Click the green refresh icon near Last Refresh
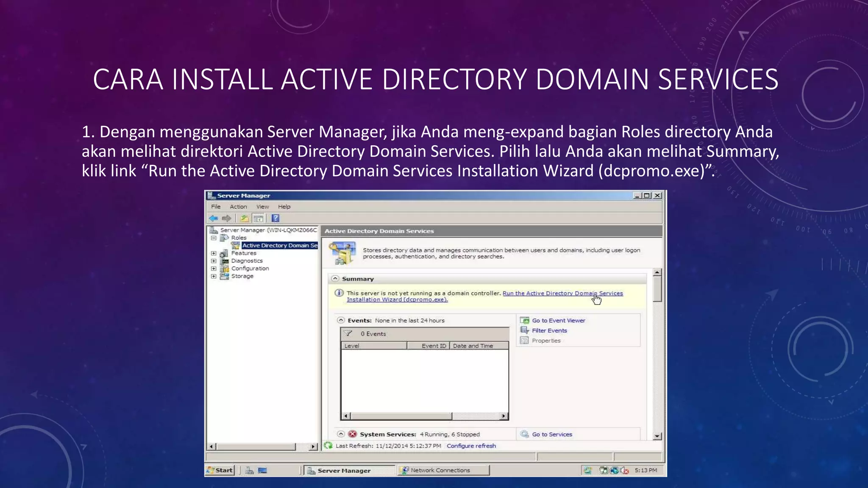The width and height of the screenshot is (868, 488). coord(328,446)
